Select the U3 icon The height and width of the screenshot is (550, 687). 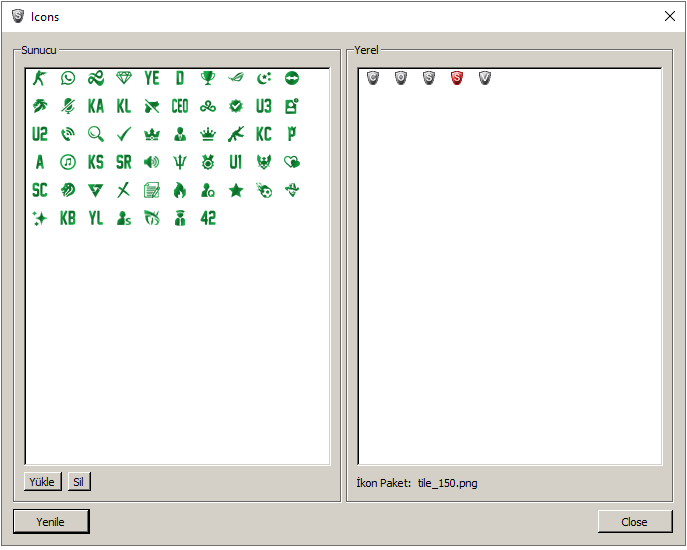click(264, 106)
